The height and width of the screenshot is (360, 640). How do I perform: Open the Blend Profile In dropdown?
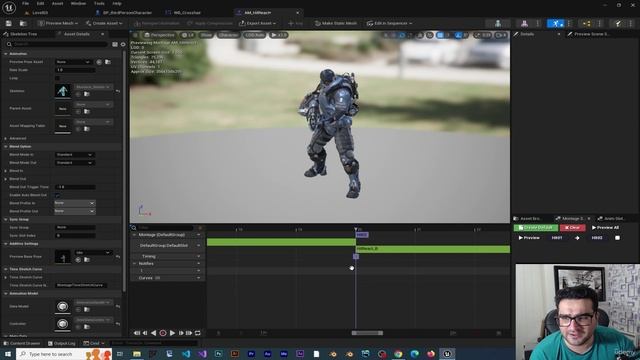tap(74, 203)
